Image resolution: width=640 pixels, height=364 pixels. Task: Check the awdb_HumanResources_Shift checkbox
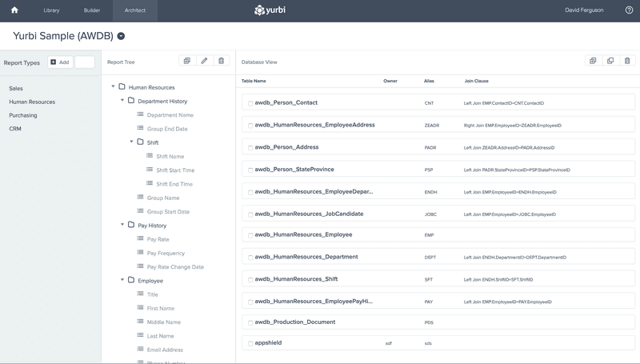[x=250, y=279]
